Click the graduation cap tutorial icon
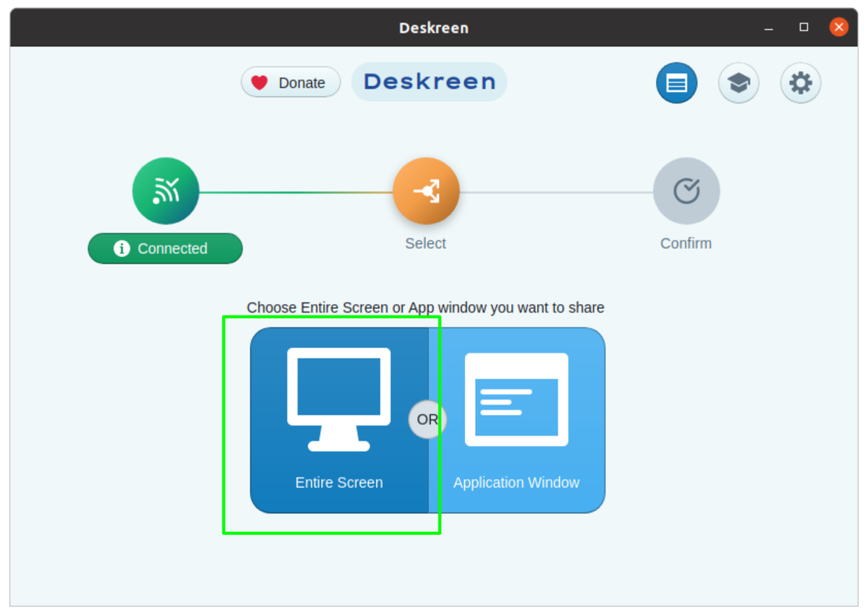868x616 pixels. pos(739,83)
